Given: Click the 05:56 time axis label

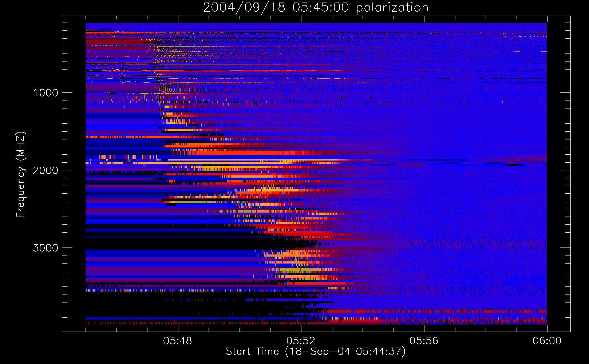Looking at the screenshot, I should 424,341.
